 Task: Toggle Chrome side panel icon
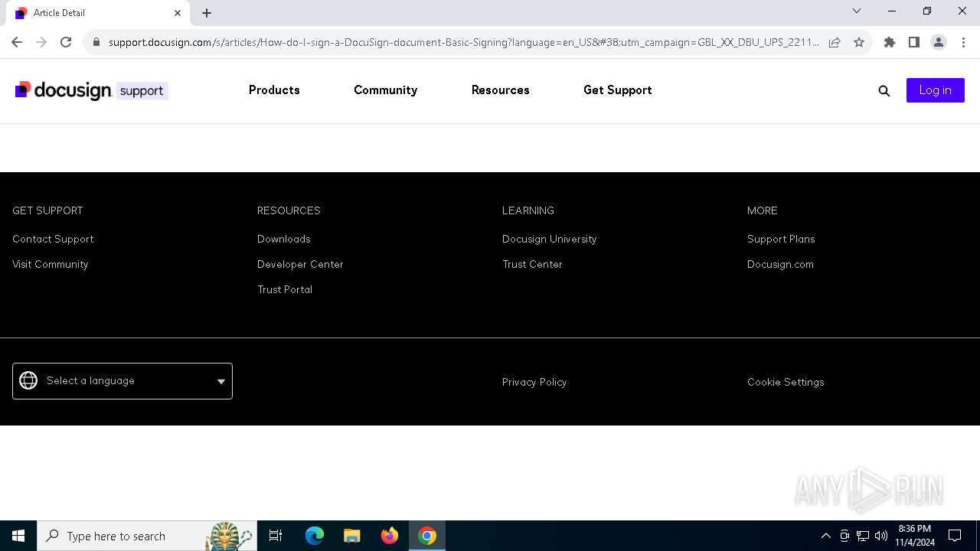pos(914,42)
